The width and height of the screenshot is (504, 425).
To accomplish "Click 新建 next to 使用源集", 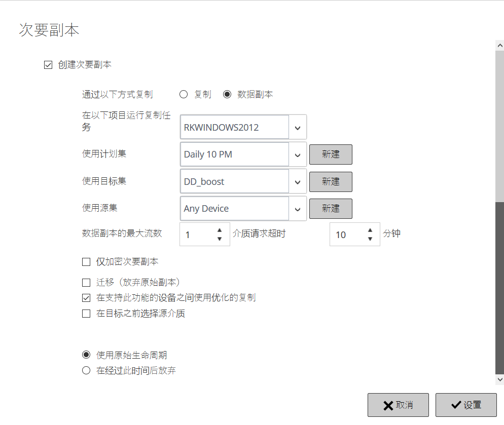I will (x=331, y=208).
